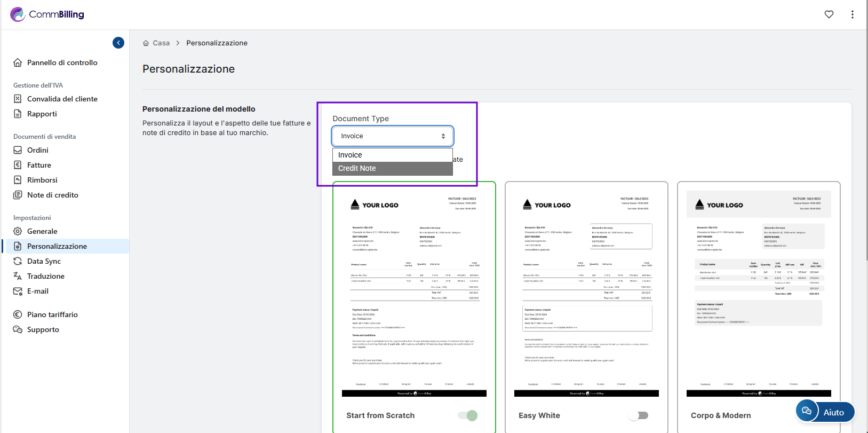The width and height of the screenshot is (868, 433).
Task: Click the CommBilling logo
Action: (x=47, y=14)
